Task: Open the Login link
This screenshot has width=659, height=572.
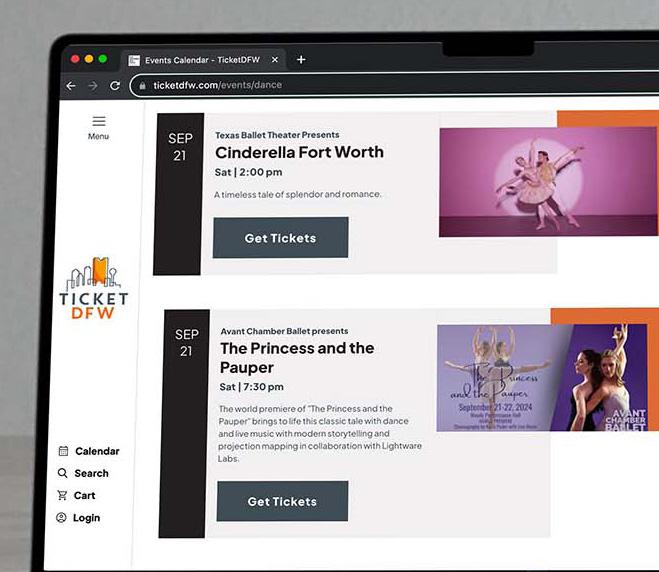Action: (x=78, y=517)
